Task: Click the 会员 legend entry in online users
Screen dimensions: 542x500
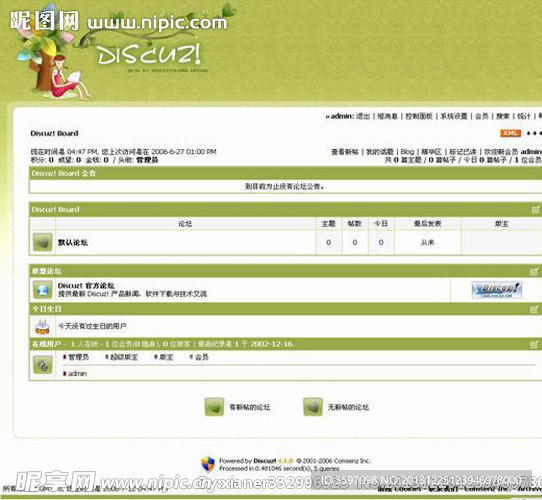Action: [202, 357]
